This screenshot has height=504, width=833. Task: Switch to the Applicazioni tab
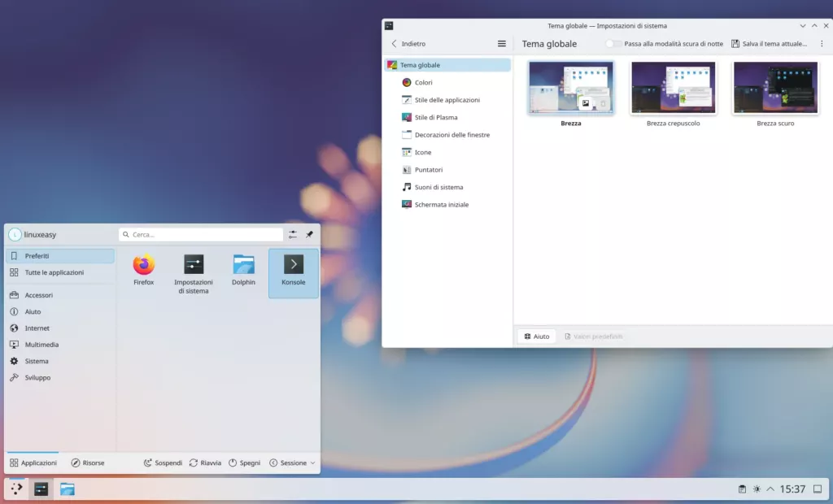33,463
